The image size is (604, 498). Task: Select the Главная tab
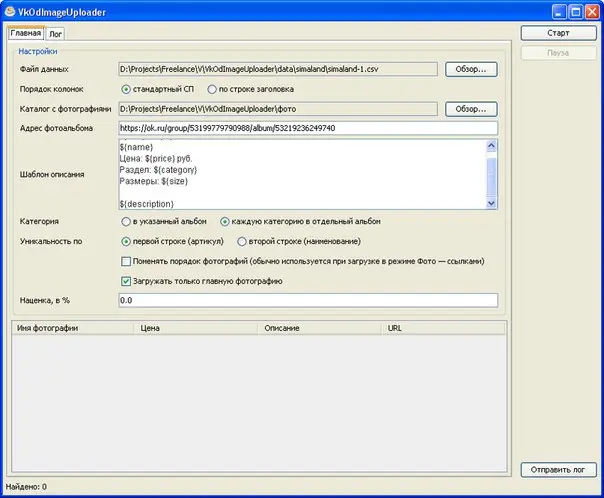pyautogui.click(x=26, y=33)
